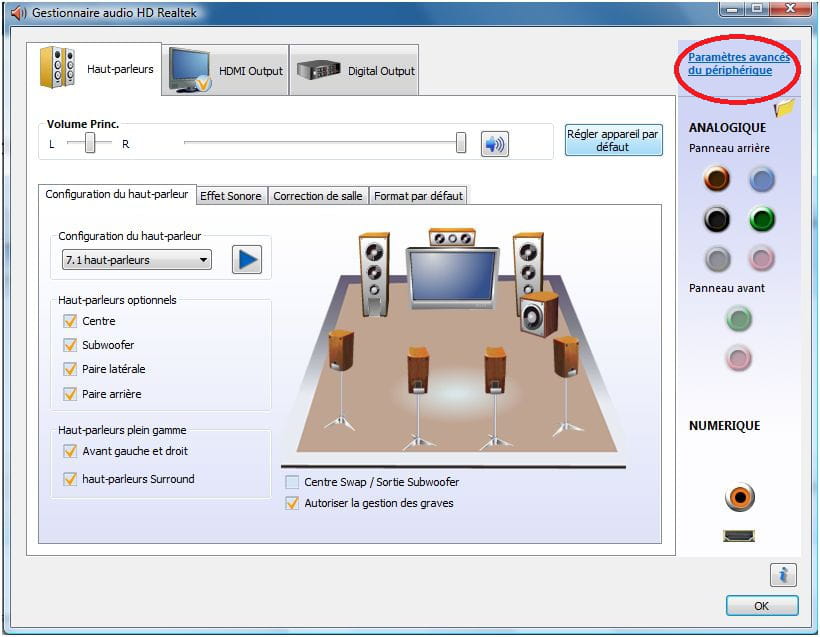820x637 pixels.
Task: Click the main volume slider handle
Action: [461, 143]
